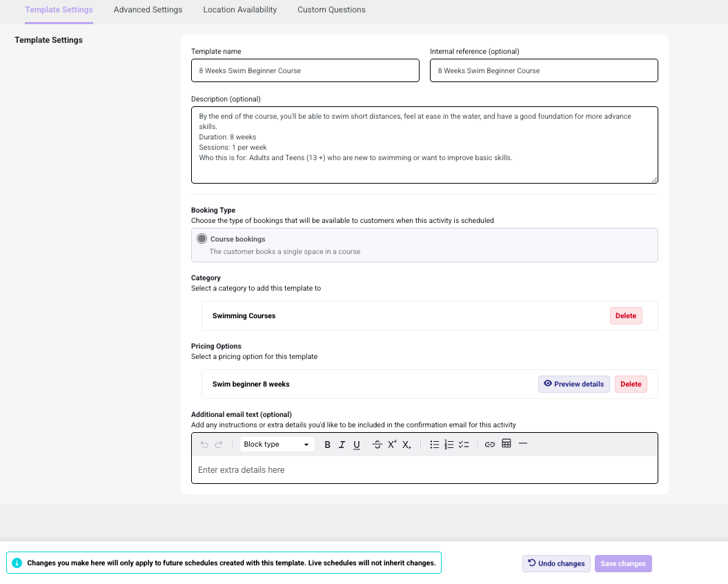
Task: Click the Booking Type heading
Action: 213,210
